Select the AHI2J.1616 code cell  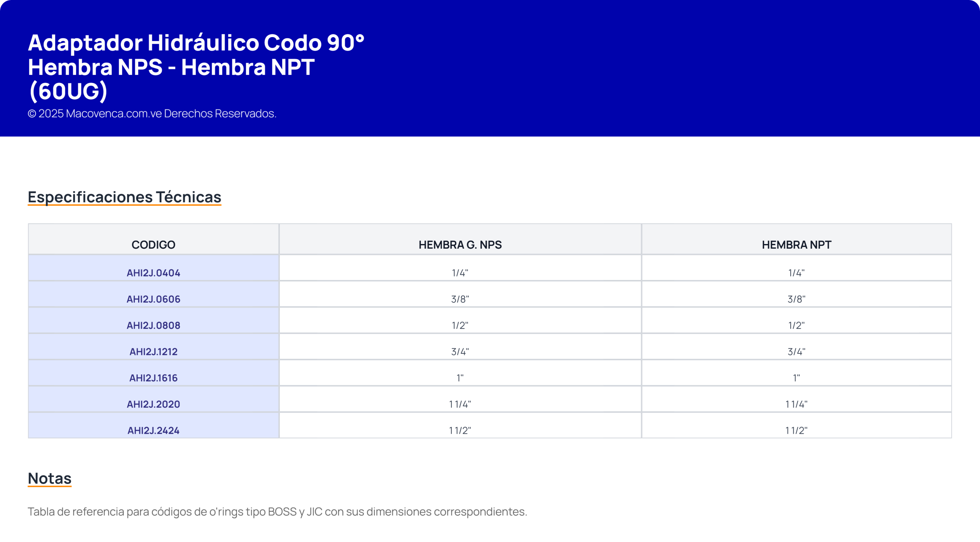coord(154,373)
